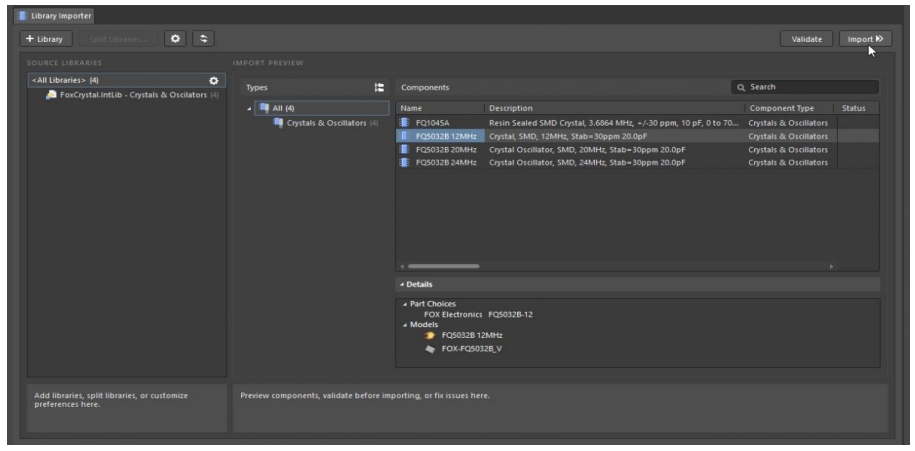The image size is (915, 451).
Task: Sort by Component Type column header
Action: [790, 109]
